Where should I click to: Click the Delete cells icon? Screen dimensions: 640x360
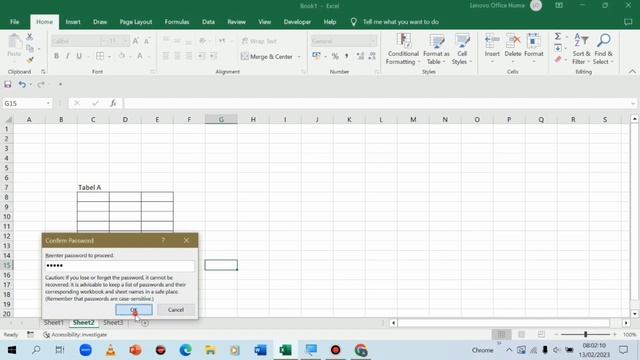click(x=513, y=41)
